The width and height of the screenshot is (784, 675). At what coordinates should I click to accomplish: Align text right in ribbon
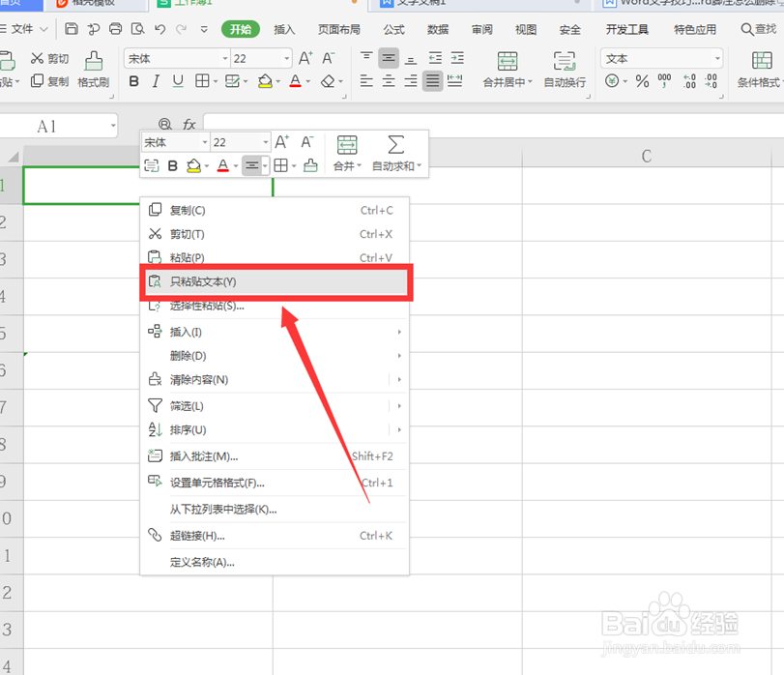point(411,81)
